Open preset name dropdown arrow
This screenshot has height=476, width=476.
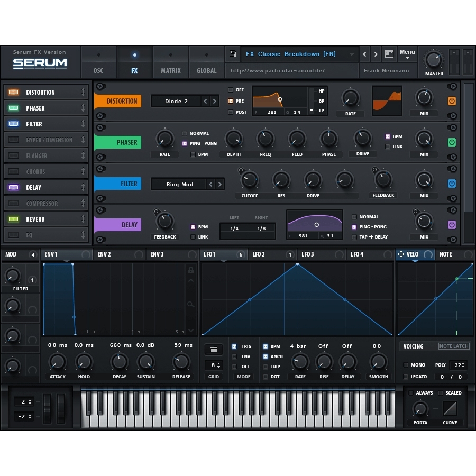[352, 54]
